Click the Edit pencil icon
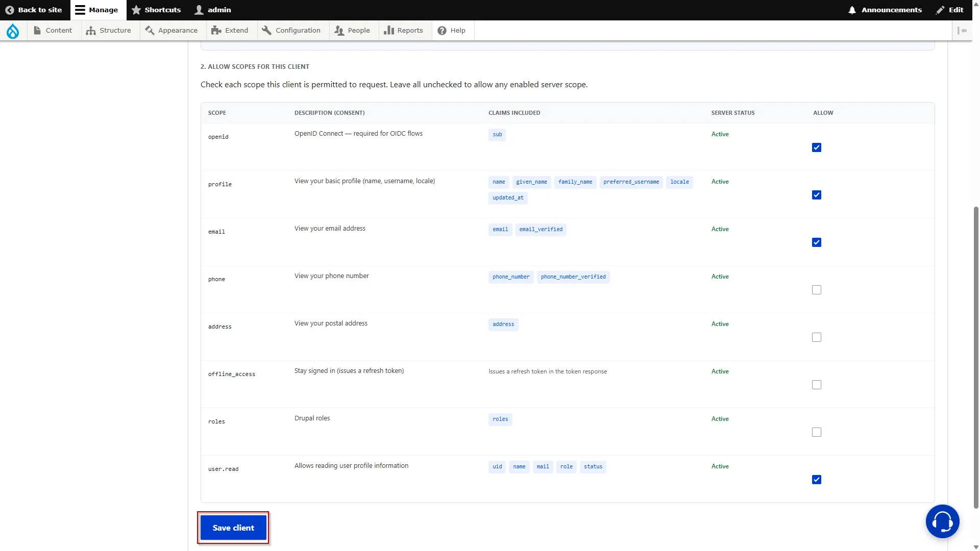 tap(940, 10)
